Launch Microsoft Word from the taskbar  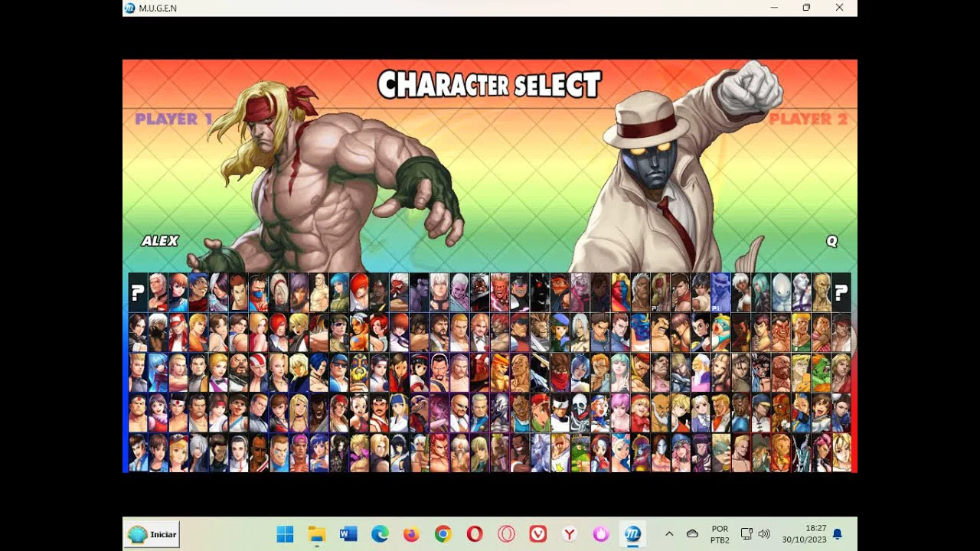tap(348, 534)
